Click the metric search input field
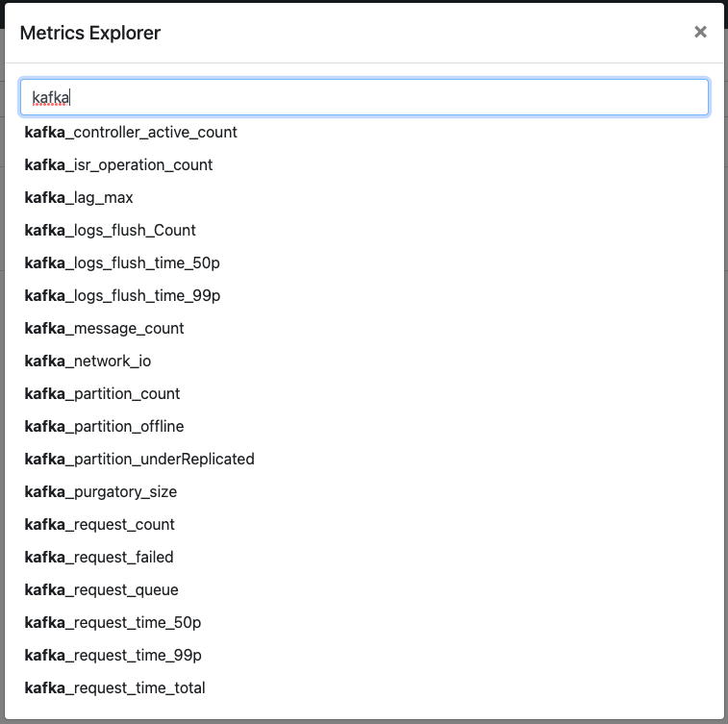 pyautogui.click(x=364, y=97)
